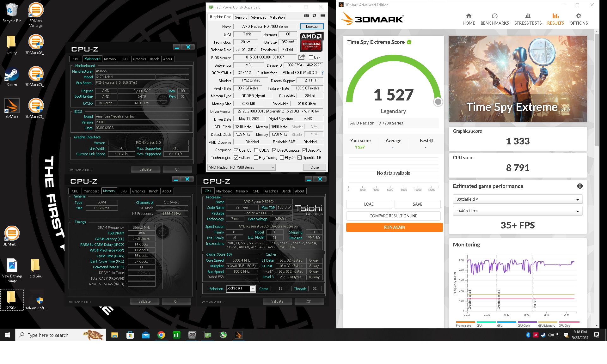Click the Windows Start button

pos(8,335)
